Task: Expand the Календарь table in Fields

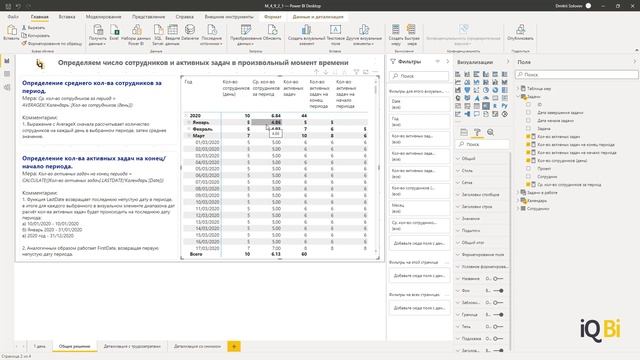Action: click(518, 200)
